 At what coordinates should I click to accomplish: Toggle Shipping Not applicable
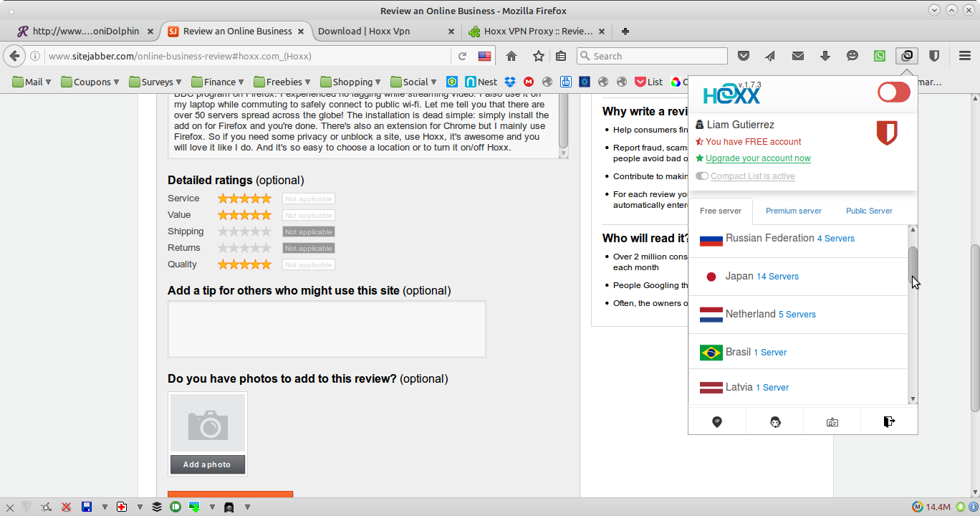[308, 232]
